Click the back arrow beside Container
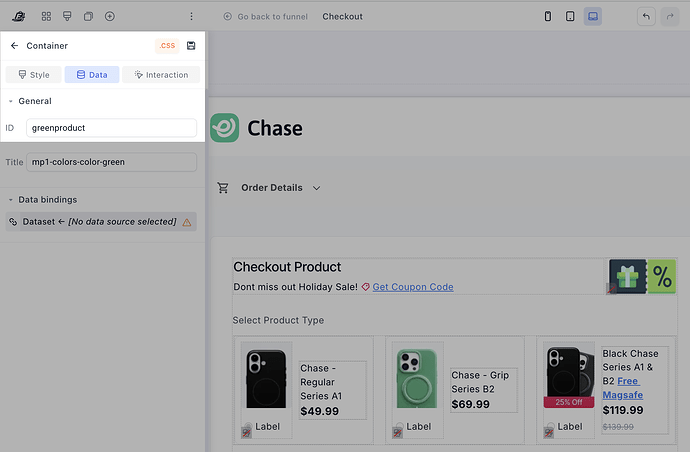This screenshot has height=452, width=690. pyautogui.click(x=15, y=46)
